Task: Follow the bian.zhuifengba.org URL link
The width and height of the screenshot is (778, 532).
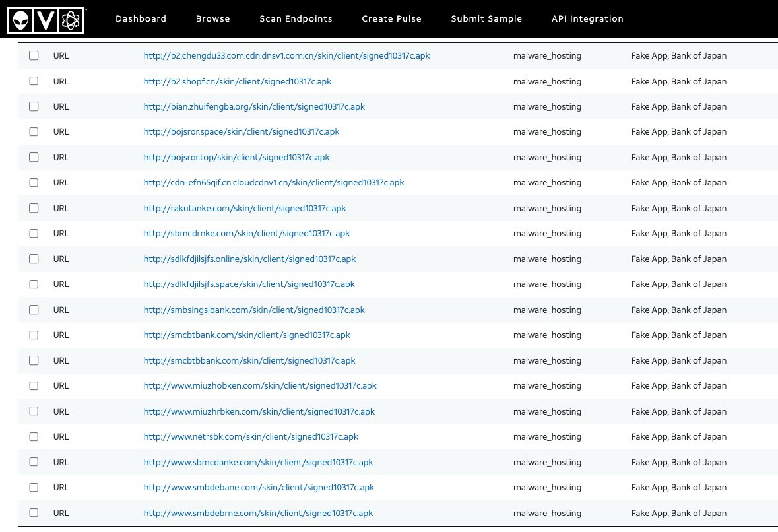Action: click(254, 107)
